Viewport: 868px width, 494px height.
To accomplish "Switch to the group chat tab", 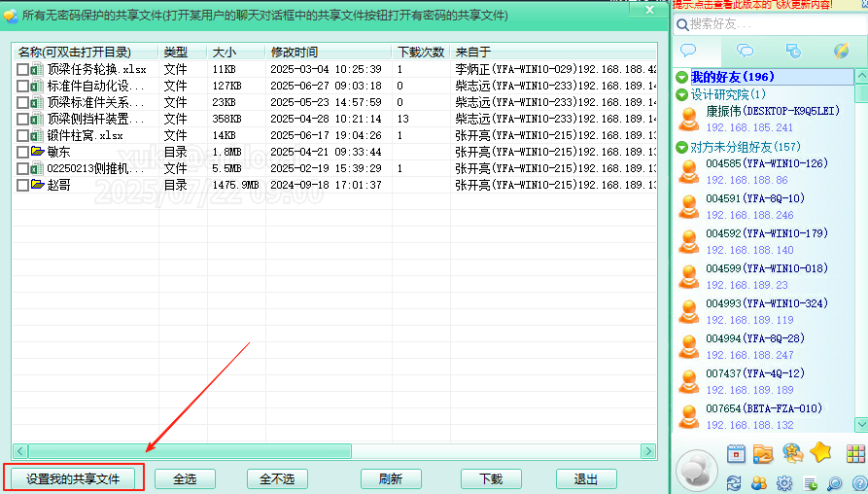I will tap(746, 51).
